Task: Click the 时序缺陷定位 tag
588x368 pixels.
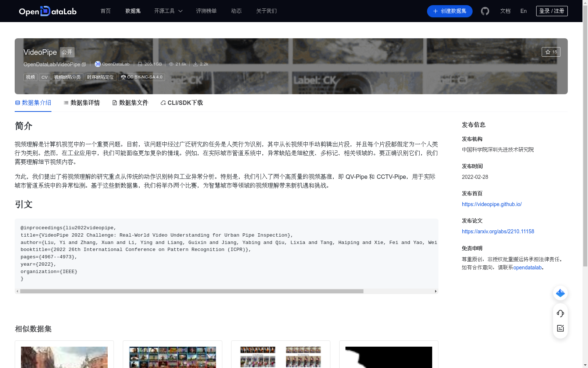Action: coord(100,77)
